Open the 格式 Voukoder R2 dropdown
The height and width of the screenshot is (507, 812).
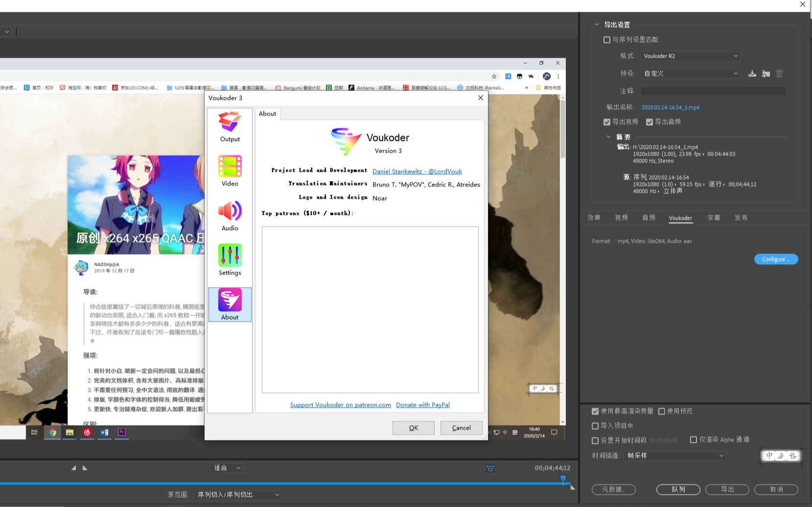coord(690,56)
